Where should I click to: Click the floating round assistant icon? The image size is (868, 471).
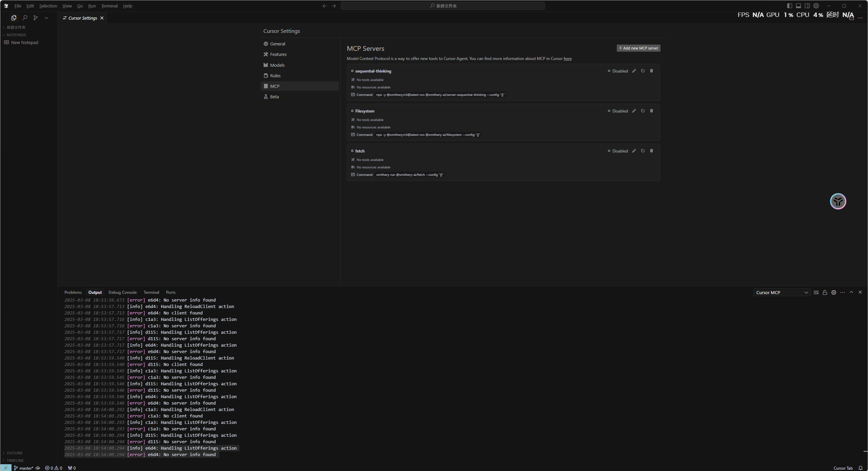coord(838,201)
